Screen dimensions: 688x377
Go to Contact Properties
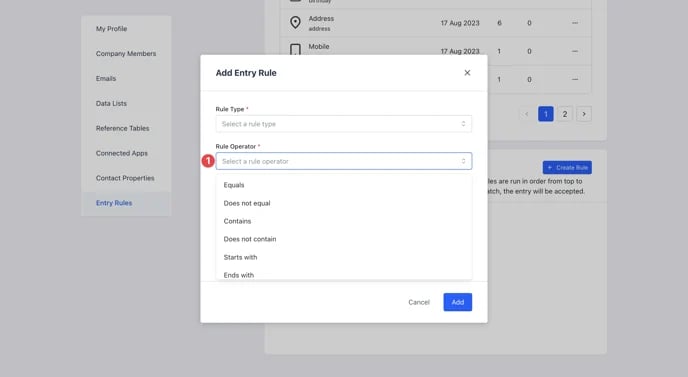point(125,178)
